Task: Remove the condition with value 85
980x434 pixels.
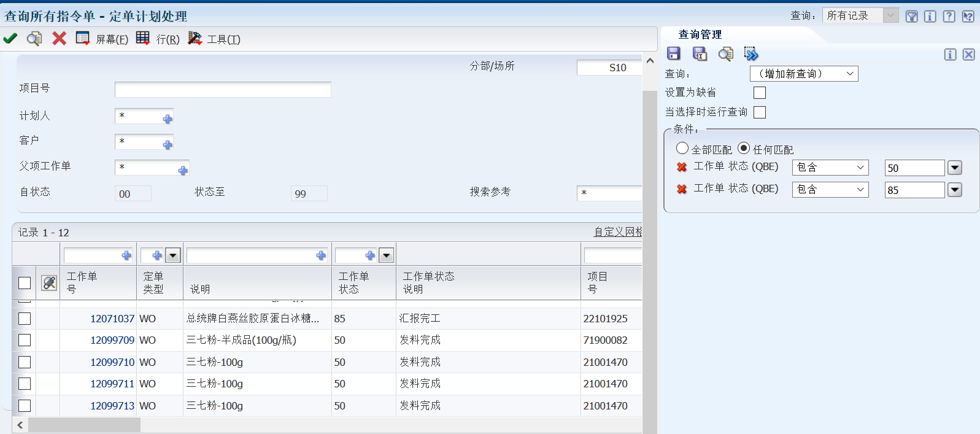Action: pos(682,189)
